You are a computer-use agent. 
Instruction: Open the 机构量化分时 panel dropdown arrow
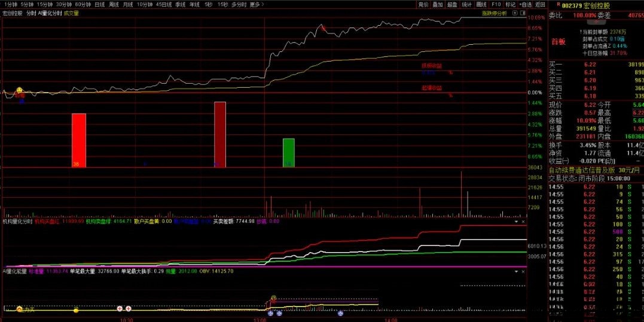pyautogui.click(x=516, y=221)
